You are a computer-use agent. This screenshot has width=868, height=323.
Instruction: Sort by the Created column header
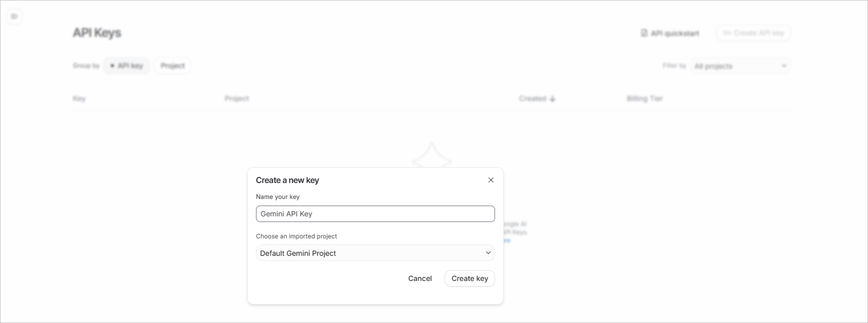point(537,98)
